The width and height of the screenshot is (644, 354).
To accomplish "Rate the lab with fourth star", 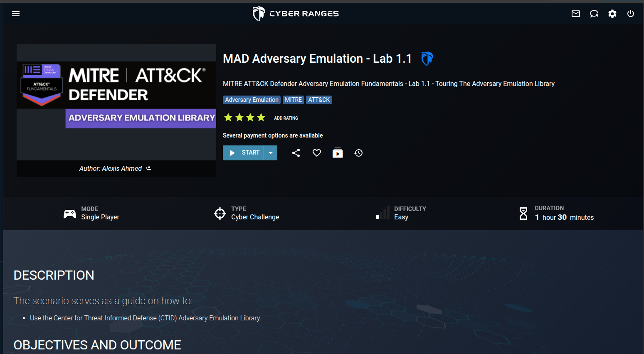I will [261, 118].
